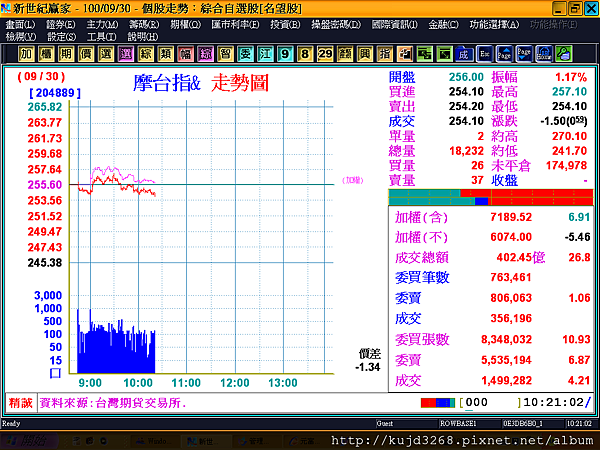The width and height of the screenshot is (600, 450).
Task: Click the code label [204889]
Action: click(x=55, y=93)
